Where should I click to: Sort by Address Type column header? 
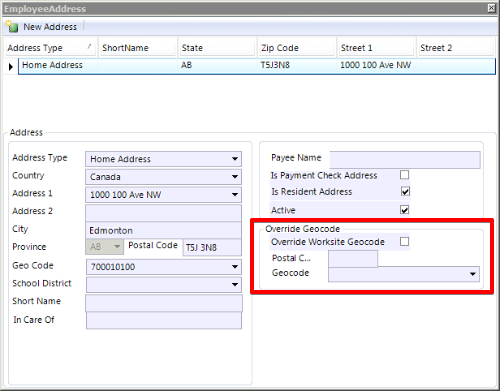point(50,48)
